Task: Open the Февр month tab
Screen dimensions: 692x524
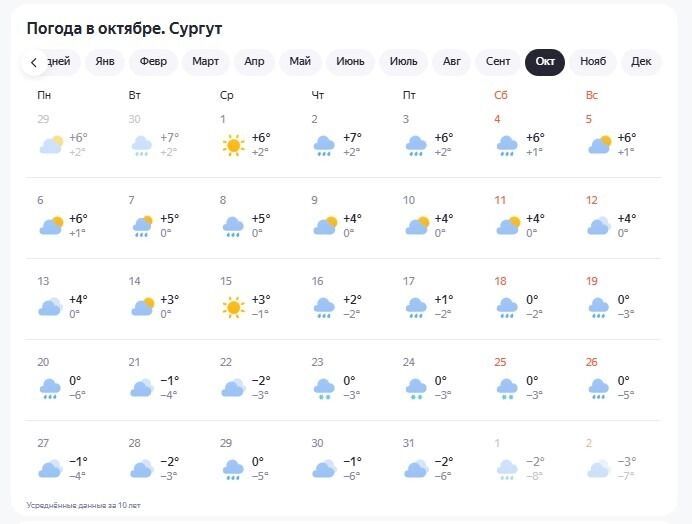Action: (153, 62)
